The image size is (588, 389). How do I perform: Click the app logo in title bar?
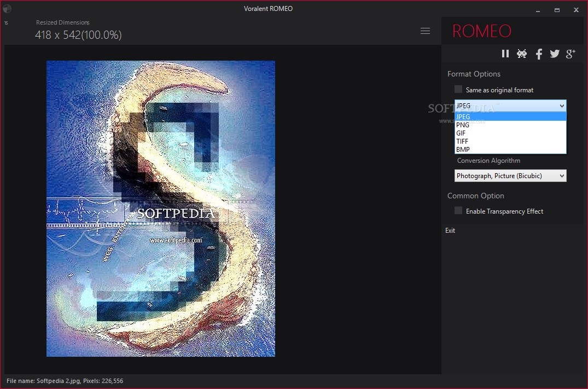[x=7, y=8]
